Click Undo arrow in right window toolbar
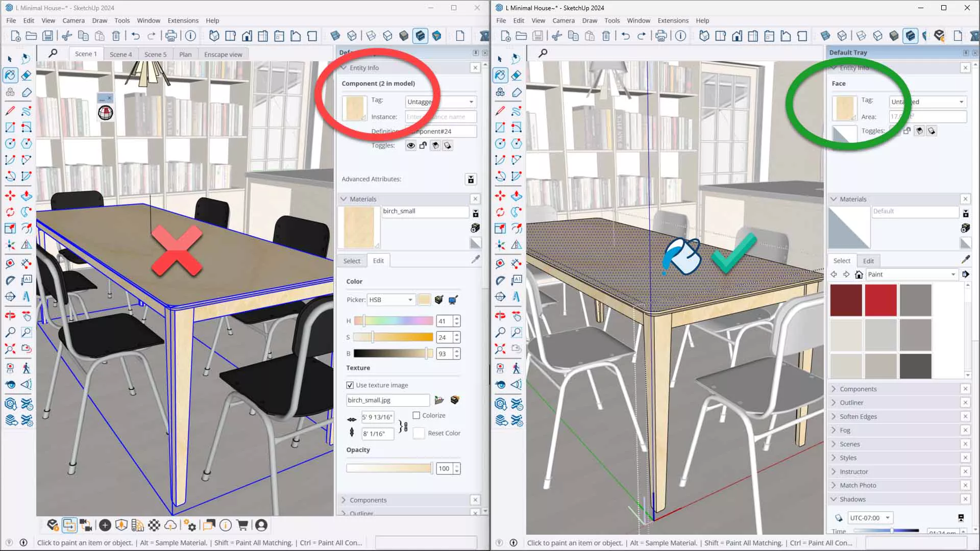 pyautogui.click(x=625, y=36)
